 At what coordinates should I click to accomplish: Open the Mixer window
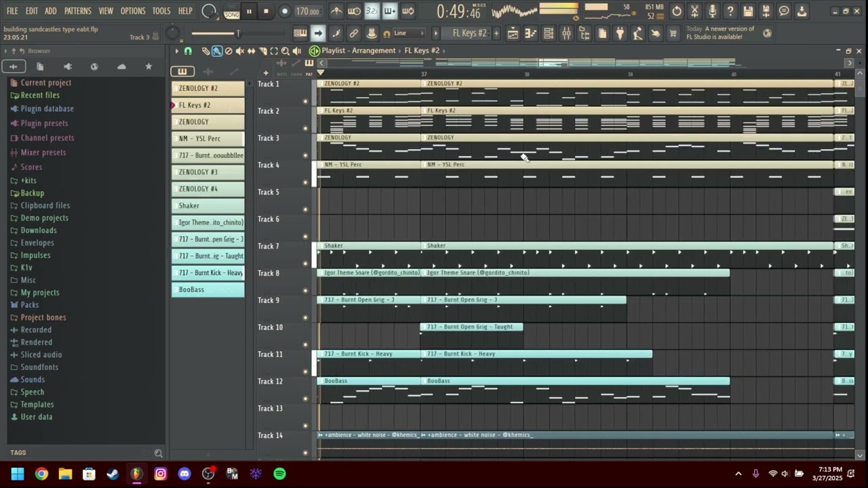click(566, 33)
